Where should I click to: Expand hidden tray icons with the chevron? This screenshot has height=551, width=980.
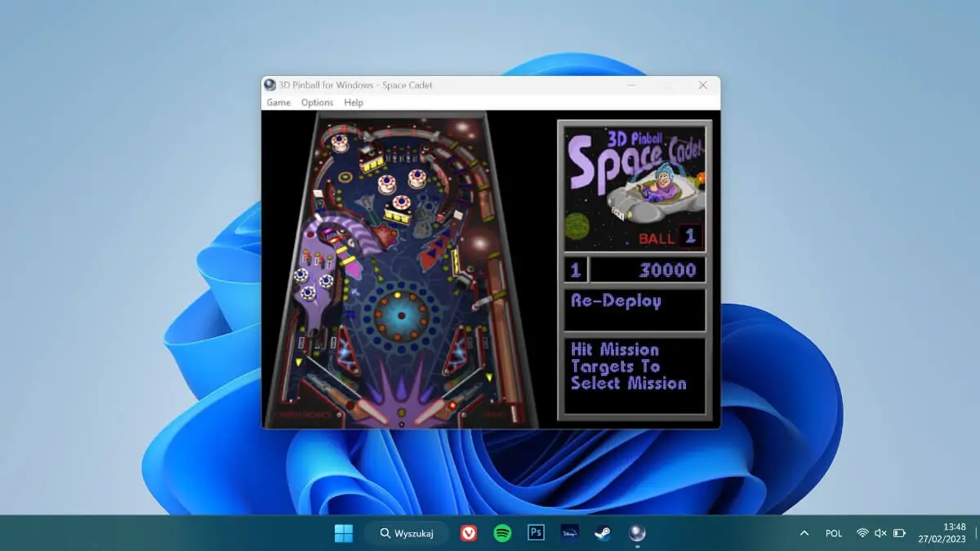click(x=804, y=533)
